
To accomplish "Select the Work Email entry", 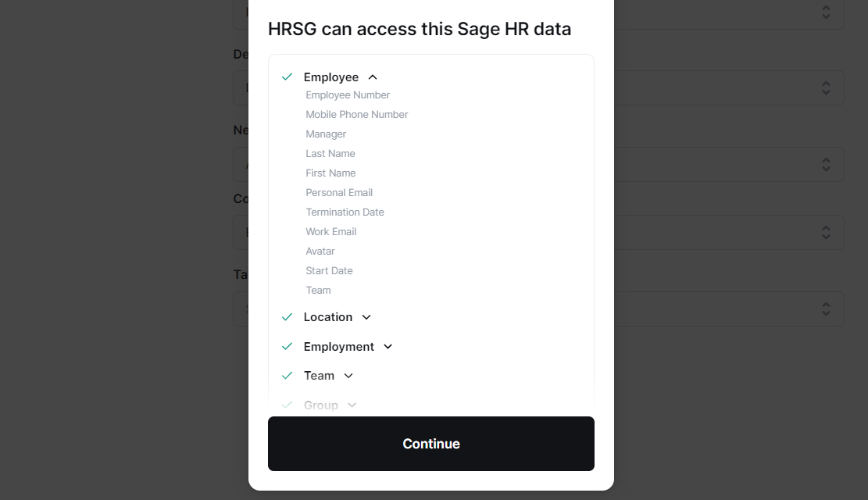I will click(x=331, y=232).
